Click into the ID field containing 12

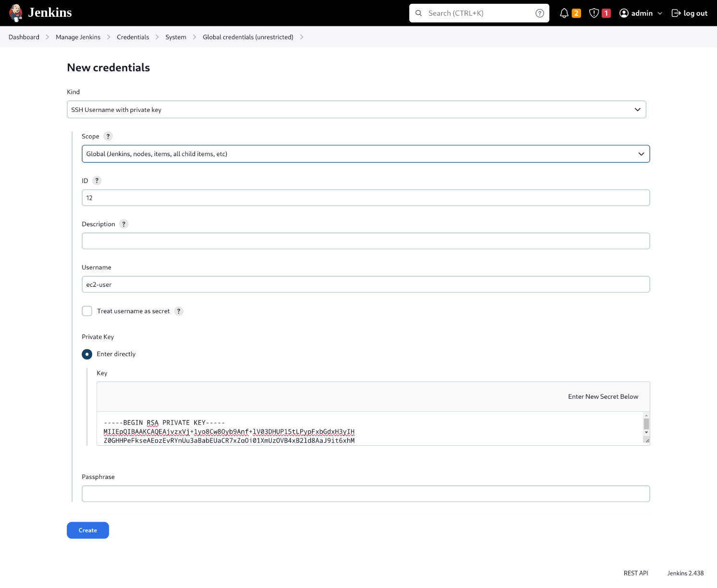pos(365,198)
